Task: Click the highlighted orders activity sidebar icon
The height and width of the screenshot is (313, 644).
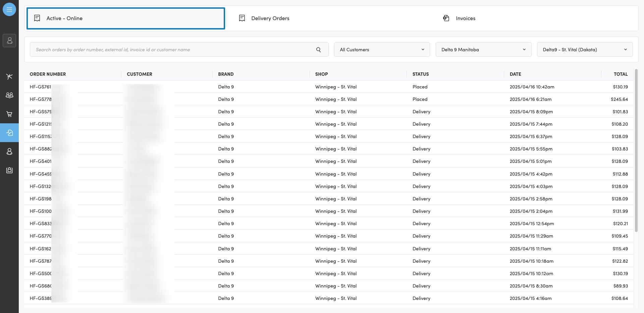Action: [9, 133]
